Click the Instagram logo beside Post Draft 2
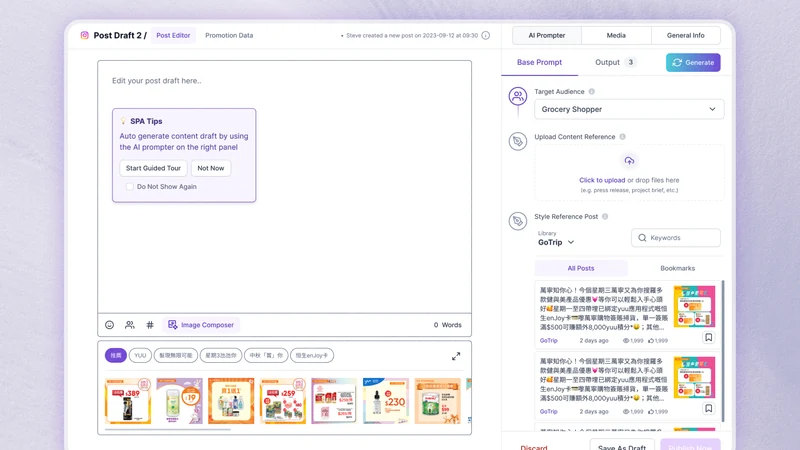This screenshot has height=450, width=800. pos(85,35)
